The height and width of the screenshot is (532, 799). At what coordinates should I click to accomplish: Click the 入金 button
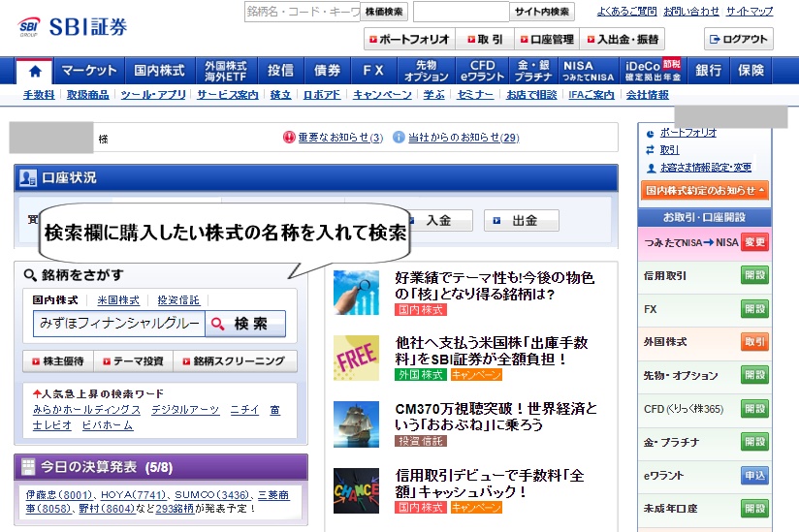point(439,220)
